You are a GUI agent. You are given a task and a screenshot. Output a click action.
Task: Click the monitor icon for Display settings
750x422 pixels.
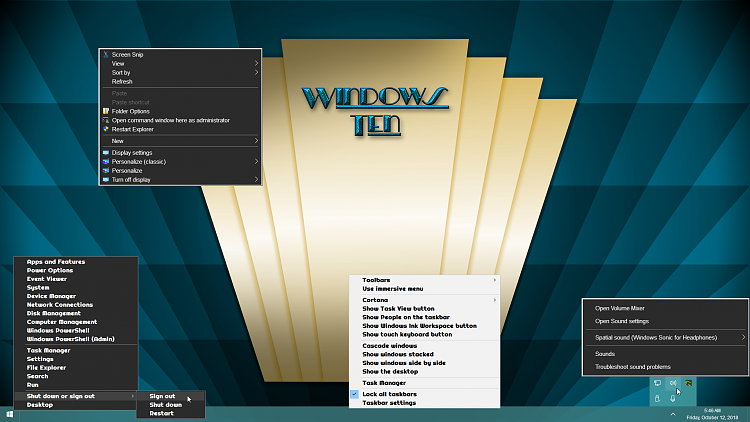(x=106, y=153)
